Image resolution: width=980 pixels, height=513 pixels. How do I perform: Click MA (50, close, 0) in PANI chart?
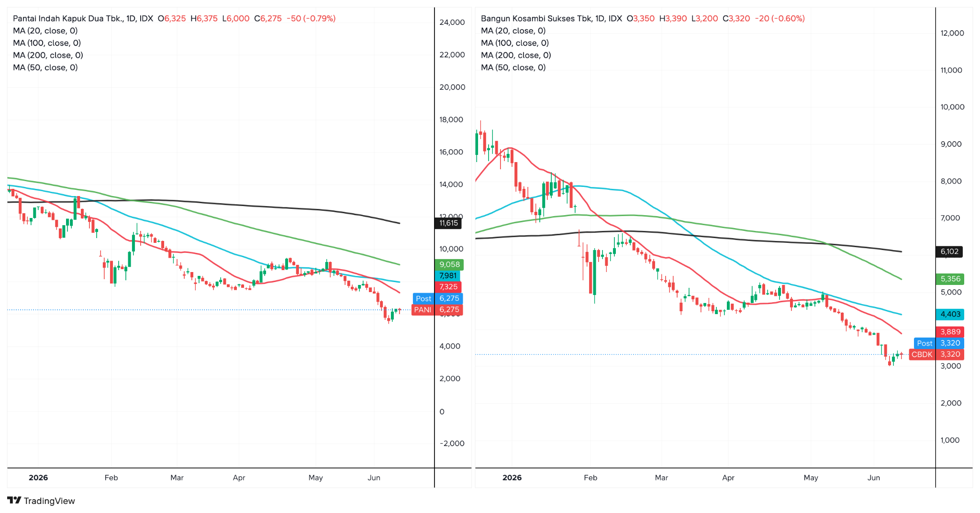coord(45,67)
